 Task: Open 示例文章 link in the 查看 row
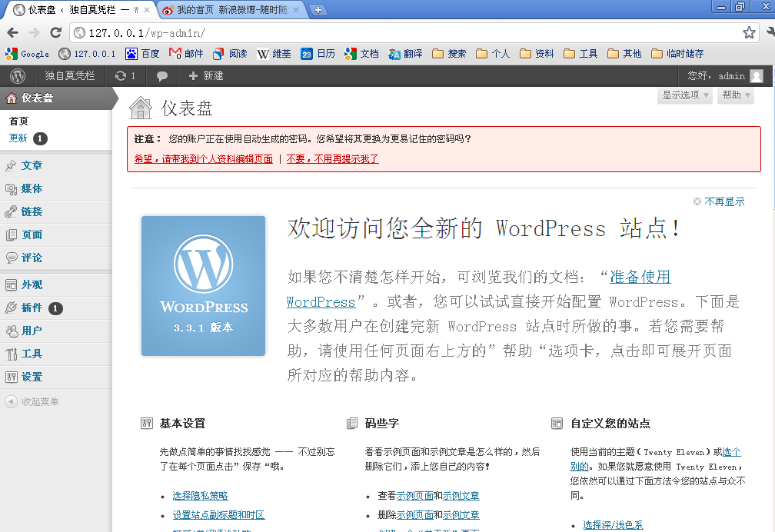tap(461, 495)
